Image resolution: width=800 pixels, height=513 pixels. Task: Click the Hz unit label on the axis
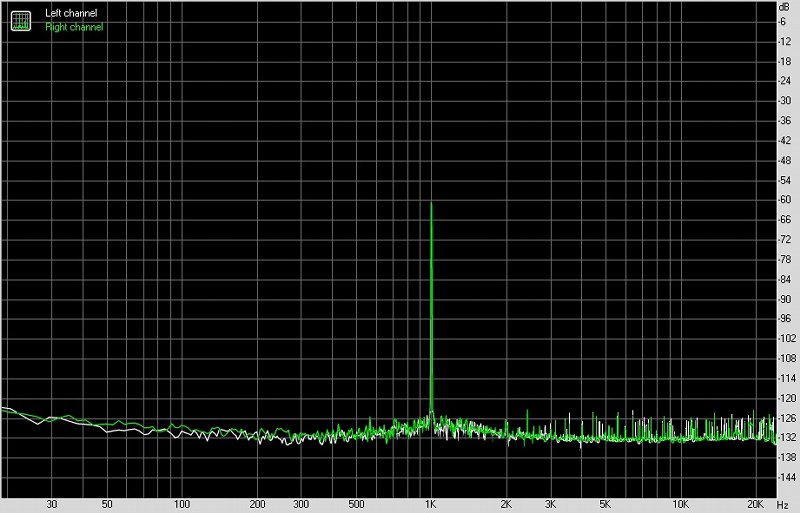click(x=783, y=504)
